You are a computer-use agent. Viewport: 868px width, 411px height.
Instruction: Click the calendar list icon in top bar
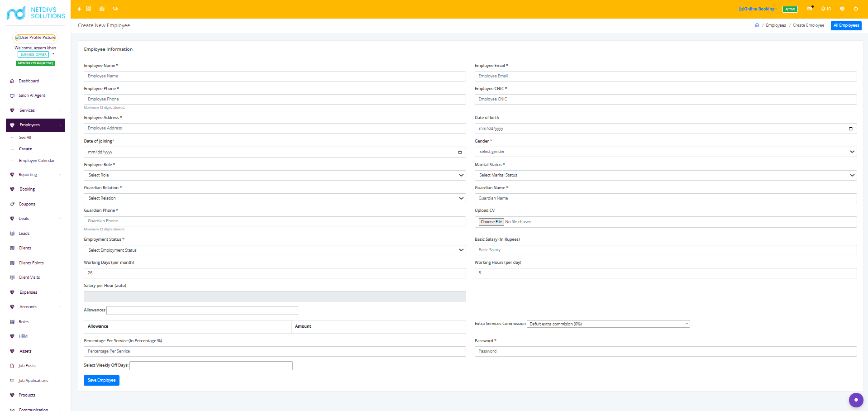[x=102, y=9]
